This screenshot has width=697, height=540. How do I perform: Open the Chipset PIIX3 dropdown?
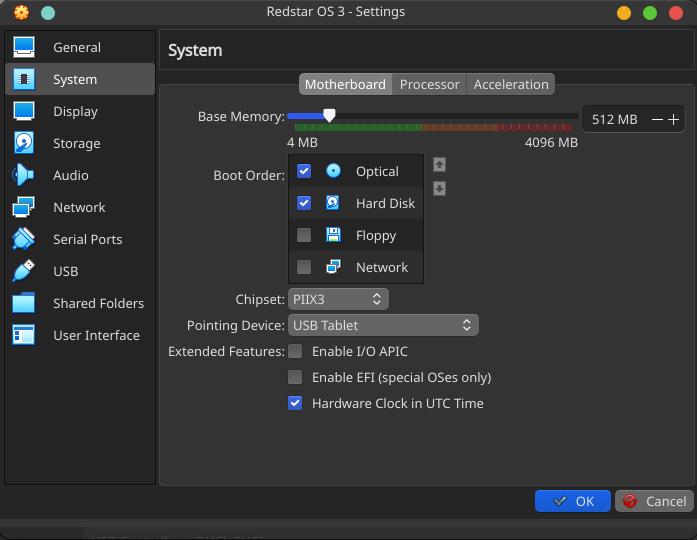point(338,299)
